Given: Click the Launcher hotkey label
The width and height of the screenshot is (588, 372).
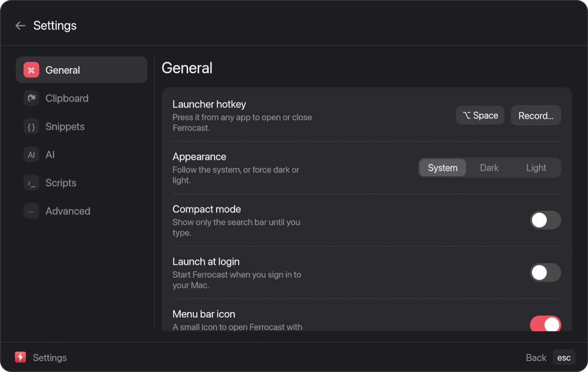Looking at the screenshot, I should (209, 104).
